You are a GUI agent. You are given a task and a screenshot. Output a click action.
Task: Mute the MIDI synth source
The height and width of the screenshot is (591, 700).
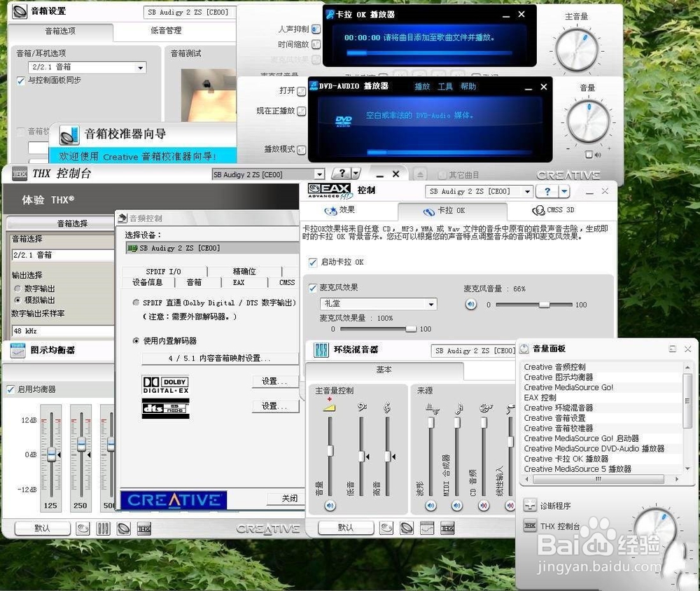coord(456,506)
